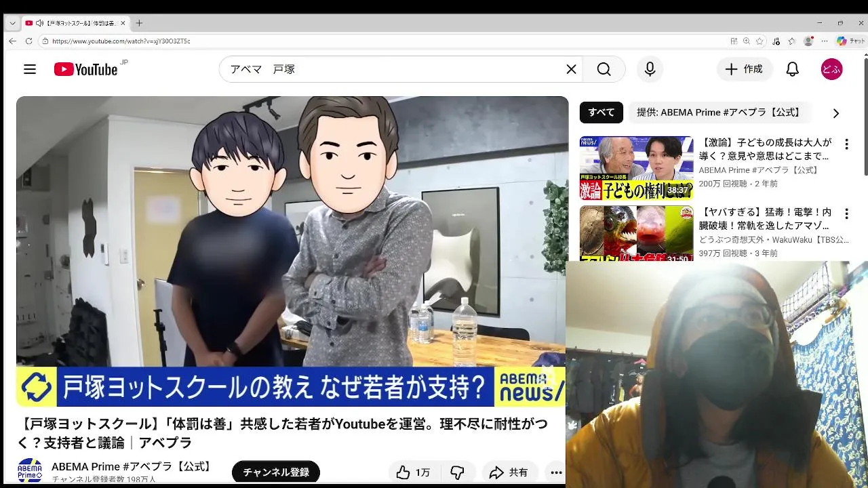This screenshot has width=868, height=488.
Task: Open the ABEMA Prime channel avatar
Action: pos(30,470)
